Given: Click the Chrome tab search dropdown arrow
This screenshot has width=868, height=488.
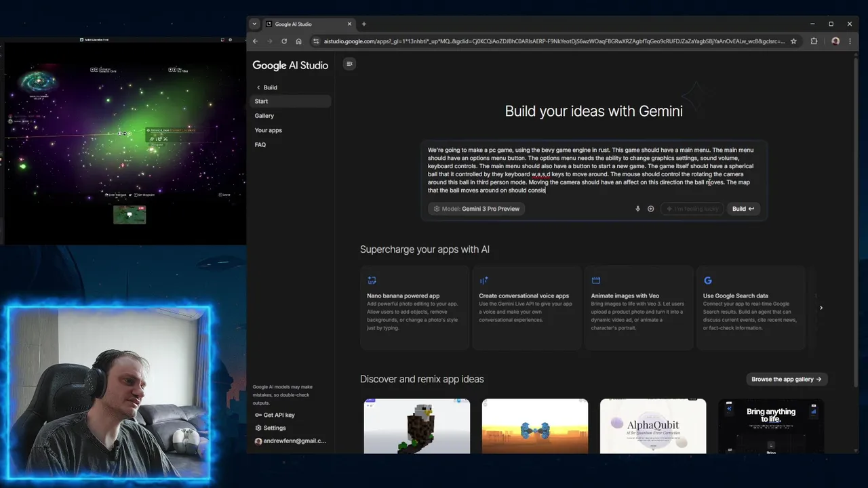Looking at the screenshot, I should pyautogui.click(x=254, y=24).
